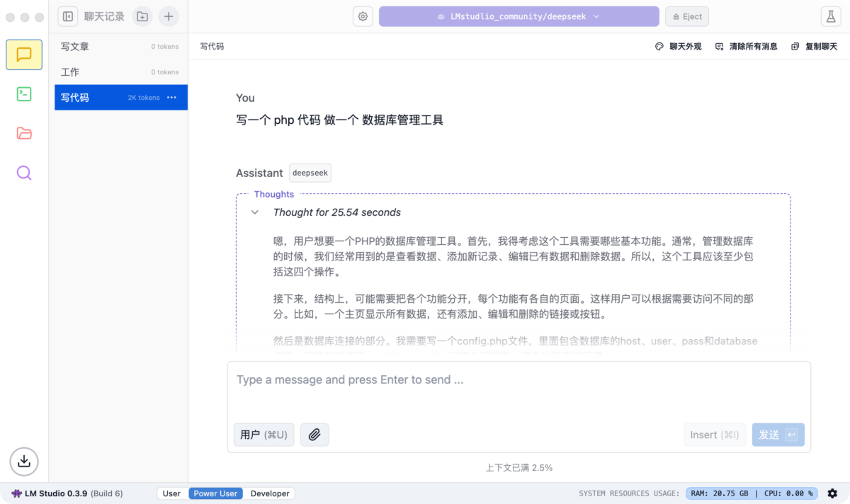Select User mode in status bar
Image resolution: width=850 pixels, height=504 pixels.
pyautogui.click(x=171, y=493)
